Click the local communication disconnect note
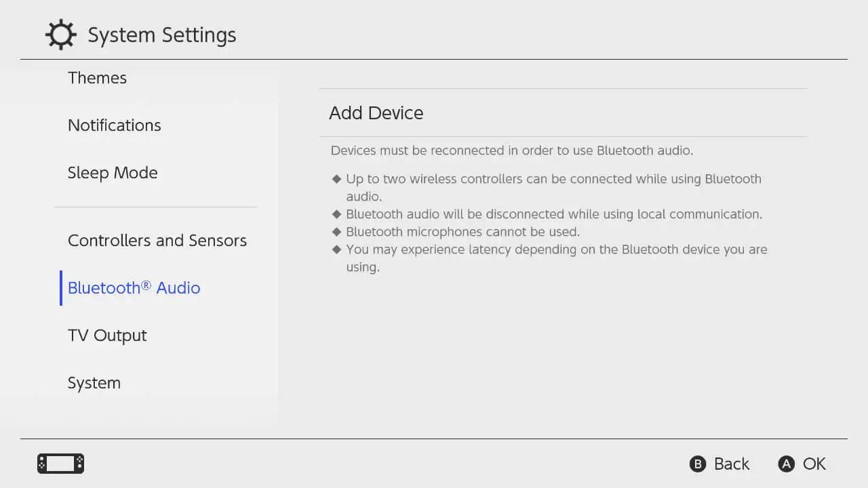Screen dimensions: 868x488 [553, 214]
